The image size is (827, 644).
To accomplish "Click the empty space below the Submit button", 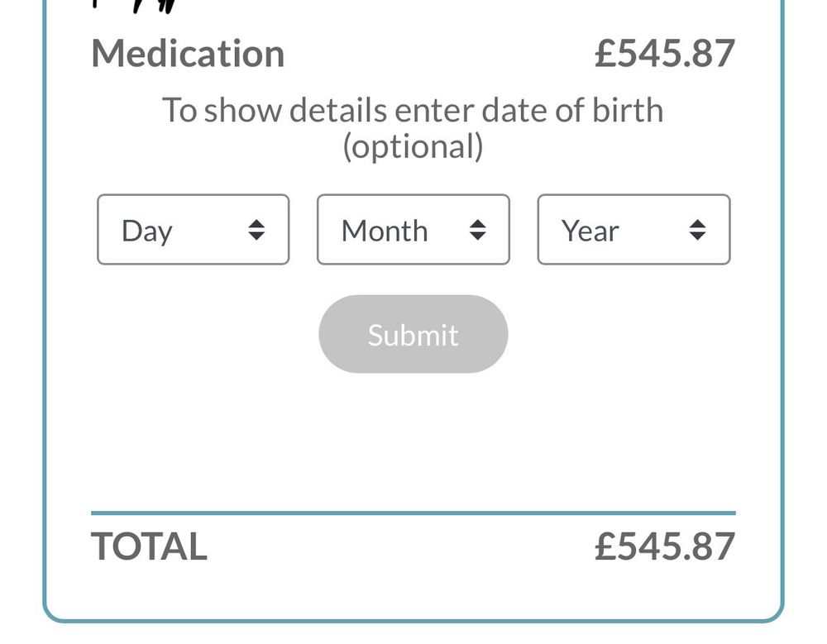I will (413, 438).
